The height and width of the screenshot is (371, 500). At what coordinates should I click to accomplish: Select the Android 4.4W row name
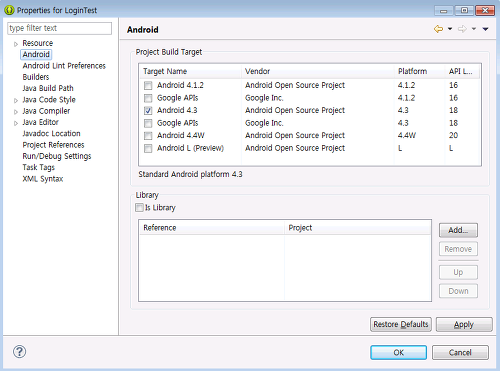[181, 135]
